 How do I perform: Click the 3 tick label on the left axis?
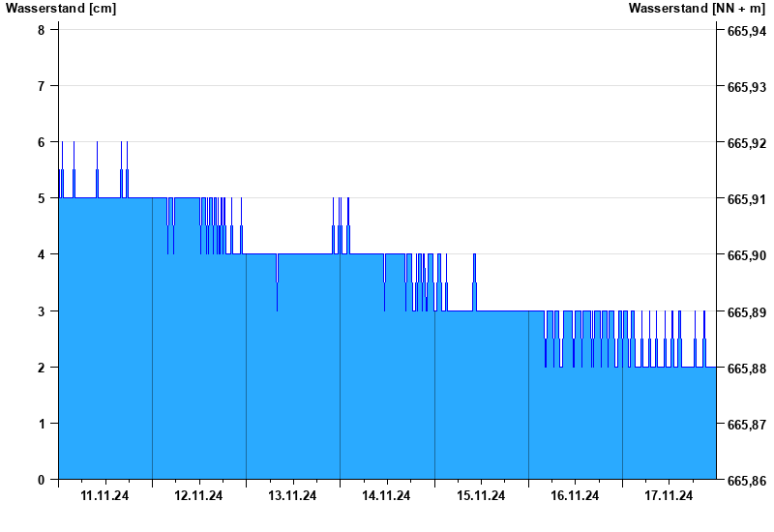click(x=42, y=311)
